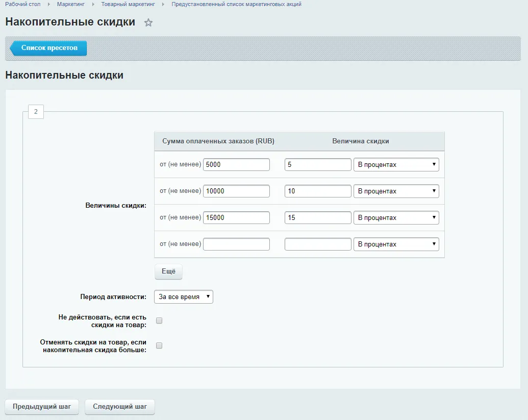Screen dimensions: 528x420
Task: Open 'Предустановленный список маркетинговых акций' breadcrumb
Action: point(236,4)
